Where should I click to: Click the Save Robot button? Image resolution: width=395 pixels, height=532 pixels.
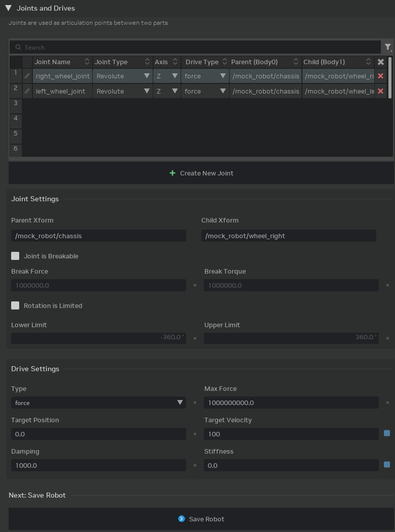click(201, 519)
